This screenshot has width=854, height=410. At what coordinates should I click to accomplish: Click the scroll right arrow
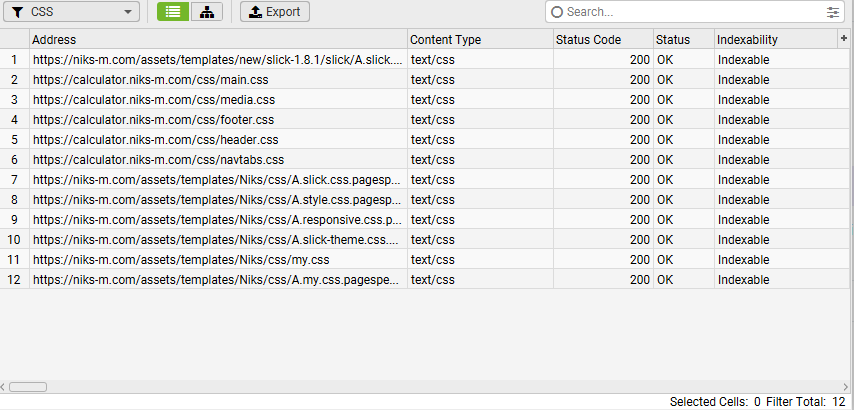(848, 386)
